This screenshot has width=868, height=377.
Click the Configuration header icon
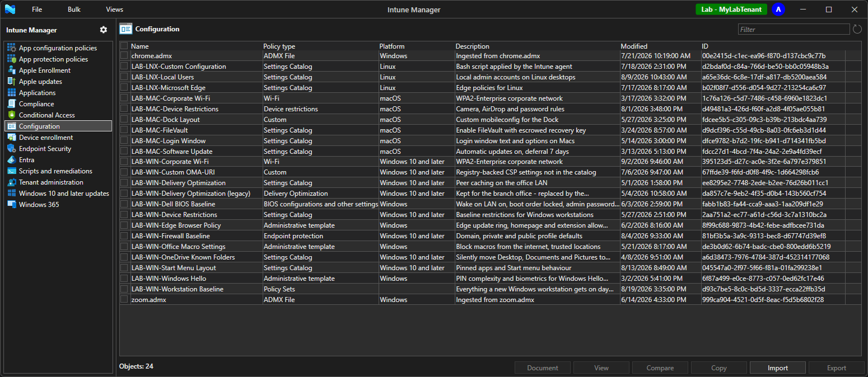126,29
